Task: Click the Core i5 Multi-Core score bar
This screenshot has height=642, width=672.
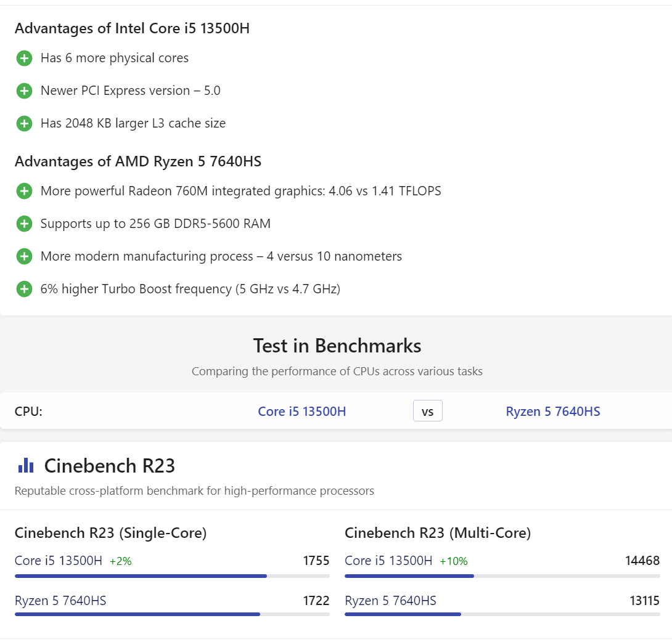Action: [502, 576]
